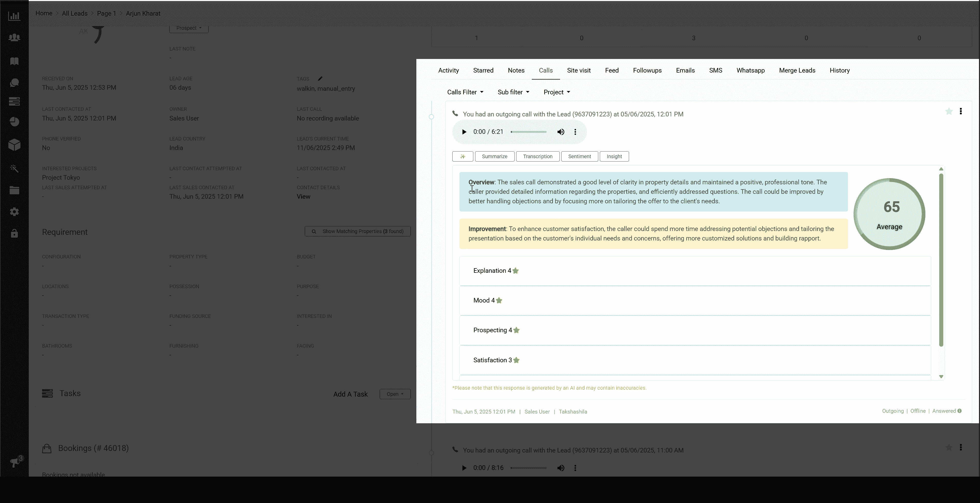
Task: Click the AI sparkle magic button
Action: [462, 156]
